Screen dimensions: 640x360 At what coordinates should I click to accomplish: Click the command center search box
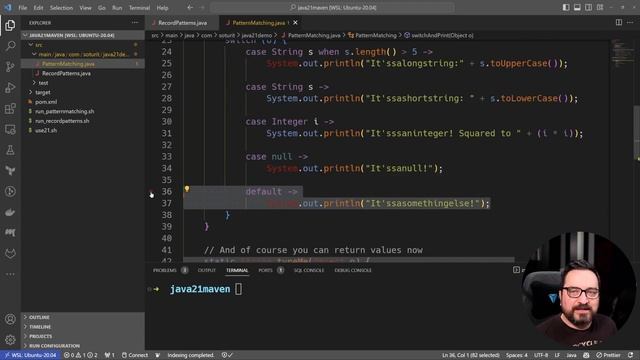point(332,7)
